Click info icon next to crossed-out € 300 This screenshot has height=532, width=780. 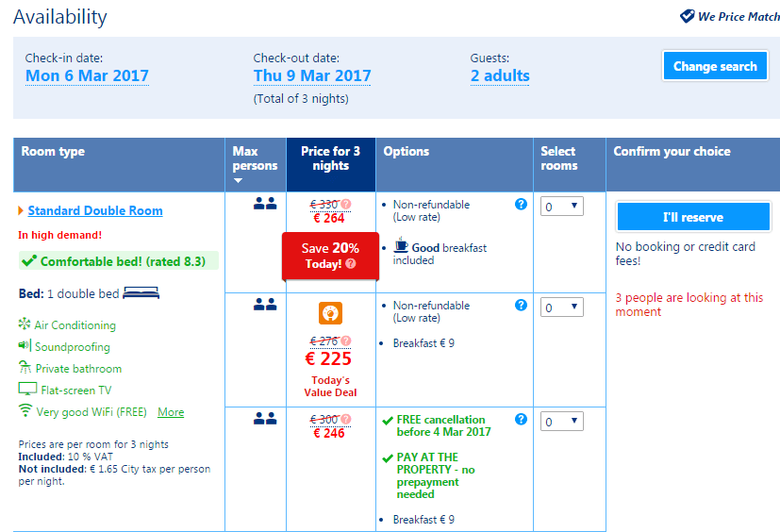(x=346, y=419)
